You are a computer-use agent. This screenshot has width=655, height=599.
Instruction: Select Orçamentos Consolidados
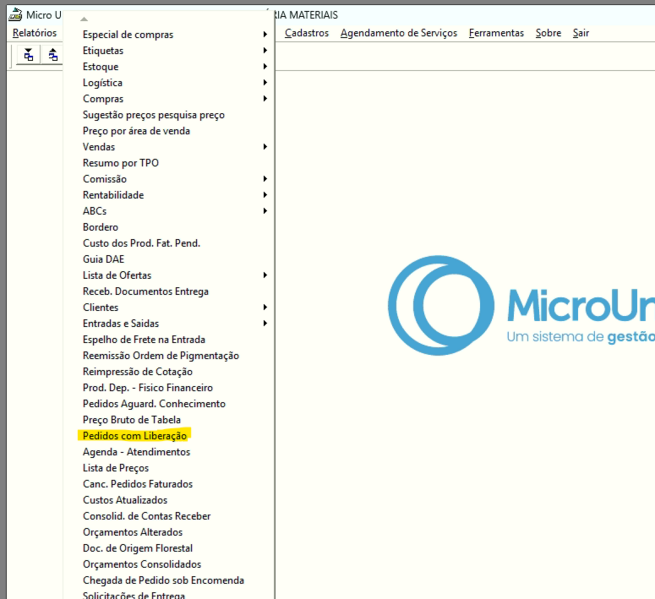pyautogui.click(x=169, y=564)
